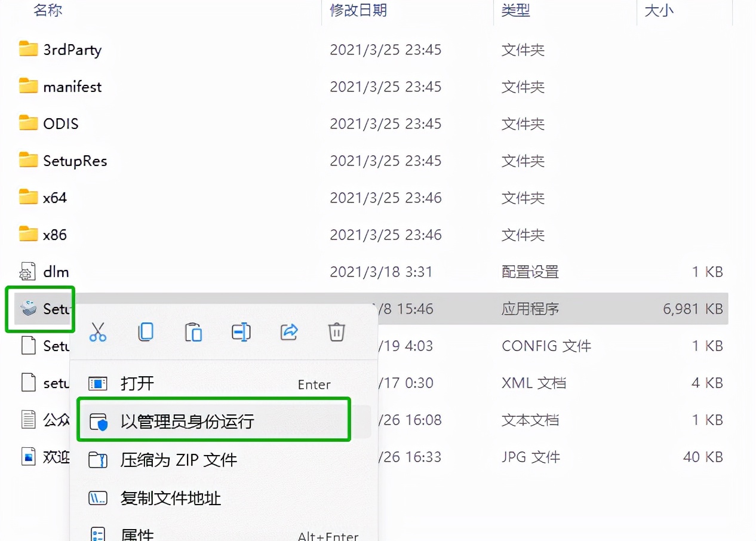Select the dlm configuration file icon

pos(28,272)
